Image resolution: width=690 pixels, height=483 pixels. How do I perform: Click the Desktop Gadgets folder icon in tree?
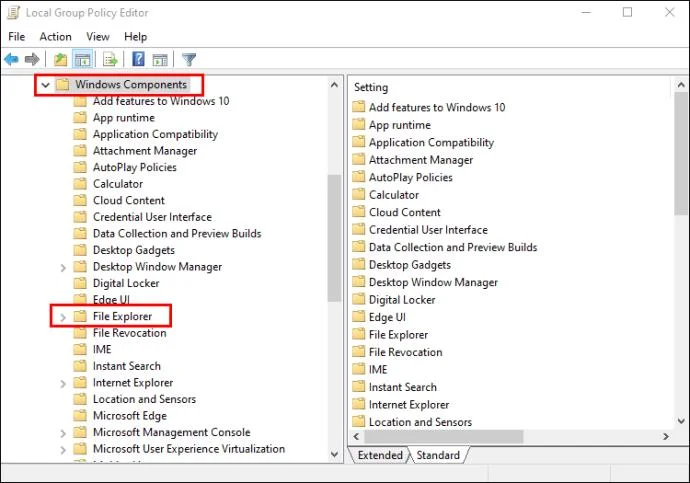click(80, 250)
